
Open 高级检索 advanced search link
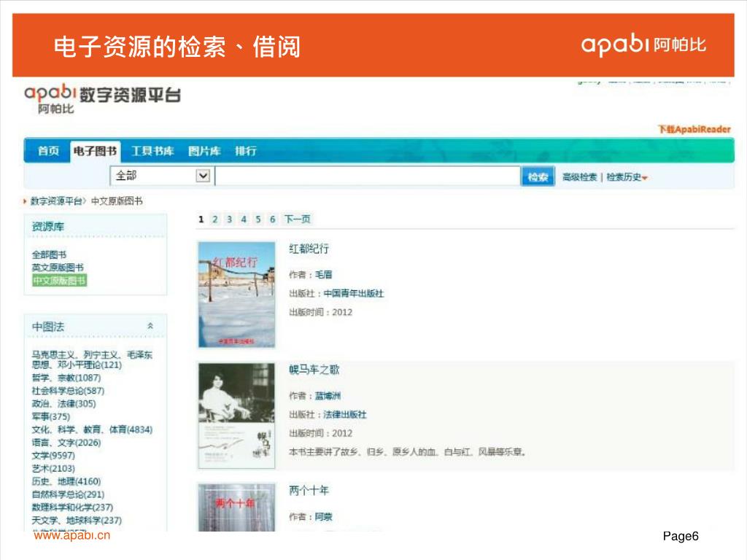pyautogui.click(x=579, y=177)
